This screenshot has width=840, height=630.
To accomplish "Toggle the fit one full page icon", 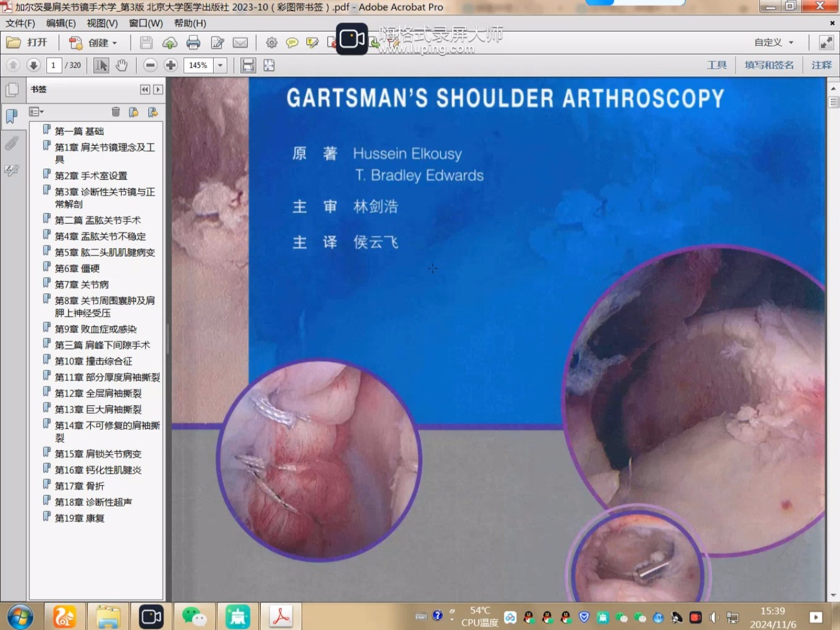I will [x=269, y=65].
